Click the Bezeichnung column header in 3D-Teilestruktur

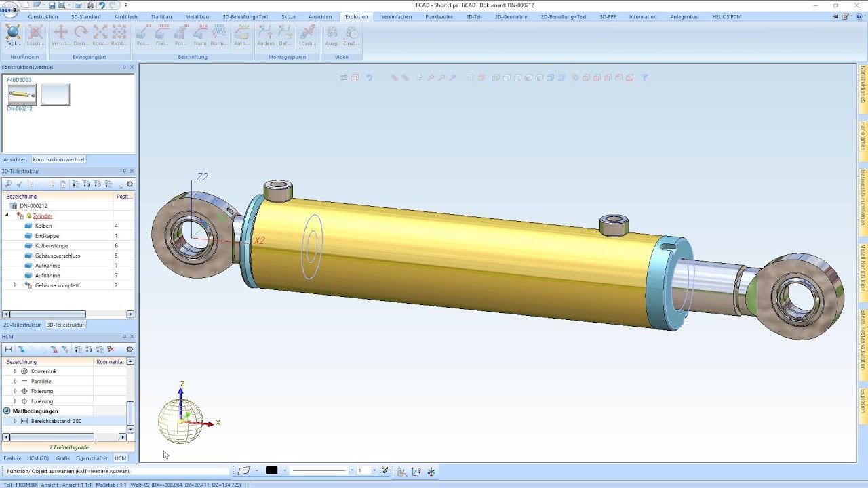point(58,196)
